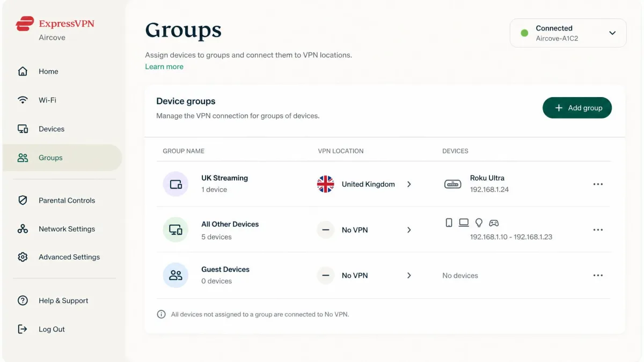
Task: Go to the Home menu item
Action: pyautogui.click(x=62, y=71)
